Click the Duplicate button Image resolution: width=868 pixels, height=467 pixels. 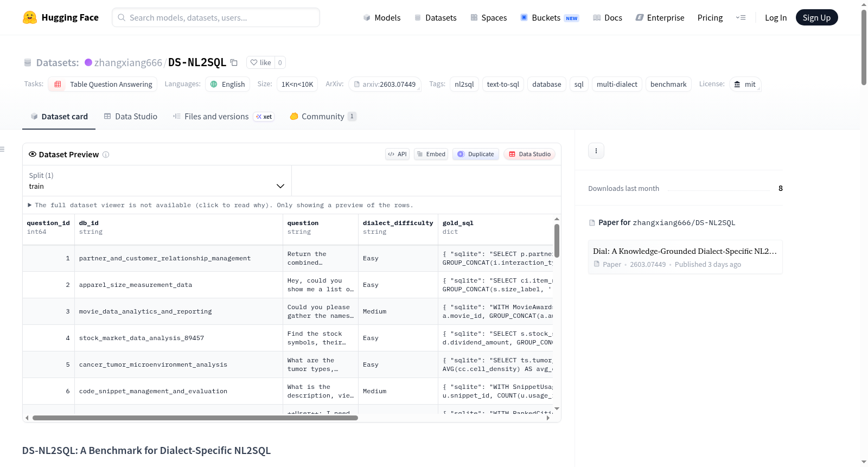476,154
